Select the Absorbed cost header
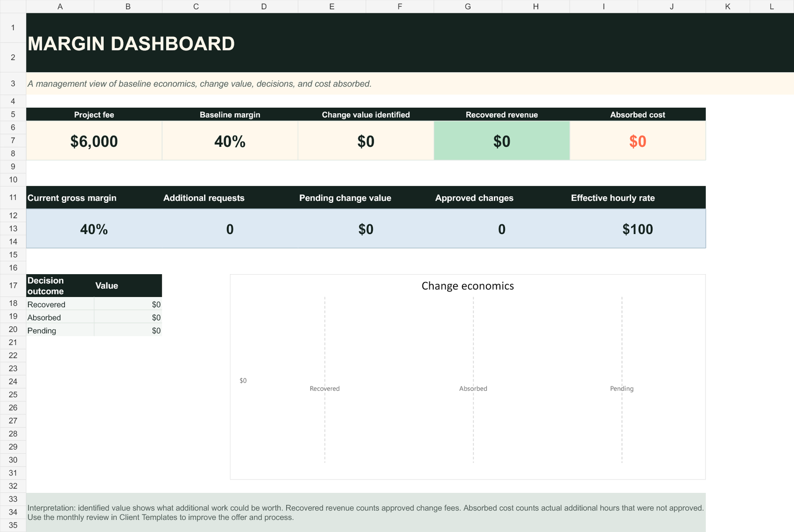This screenshot has height=532, width=794. point(638,115)
